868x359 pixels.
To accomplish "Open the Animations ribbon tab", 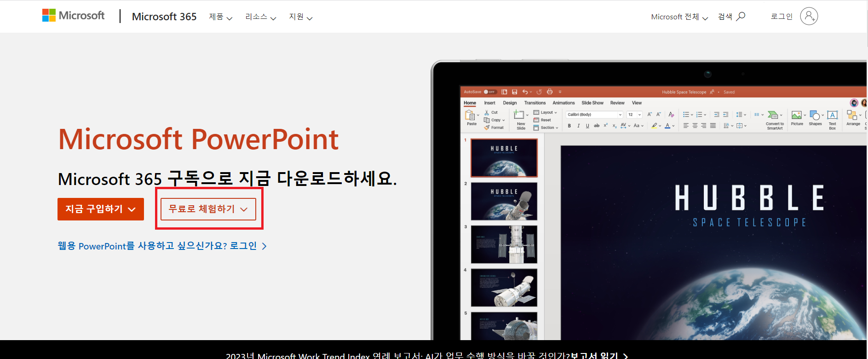I will point(563,103).
